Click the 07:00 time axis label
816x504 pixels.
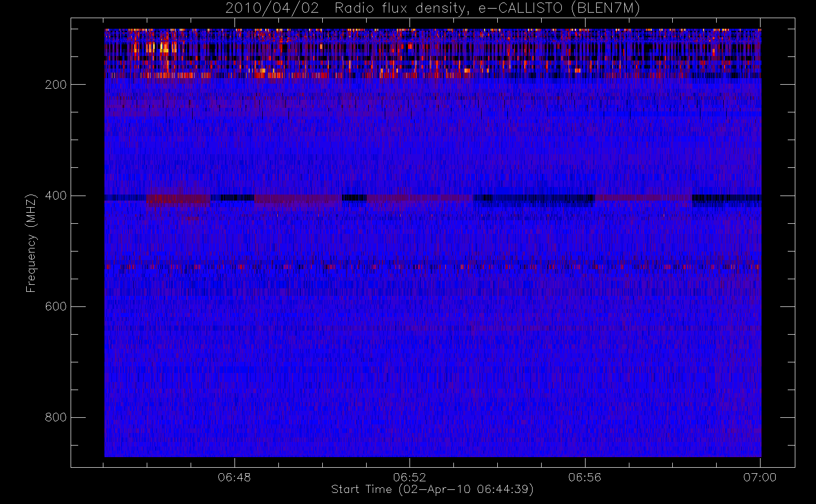760,477
